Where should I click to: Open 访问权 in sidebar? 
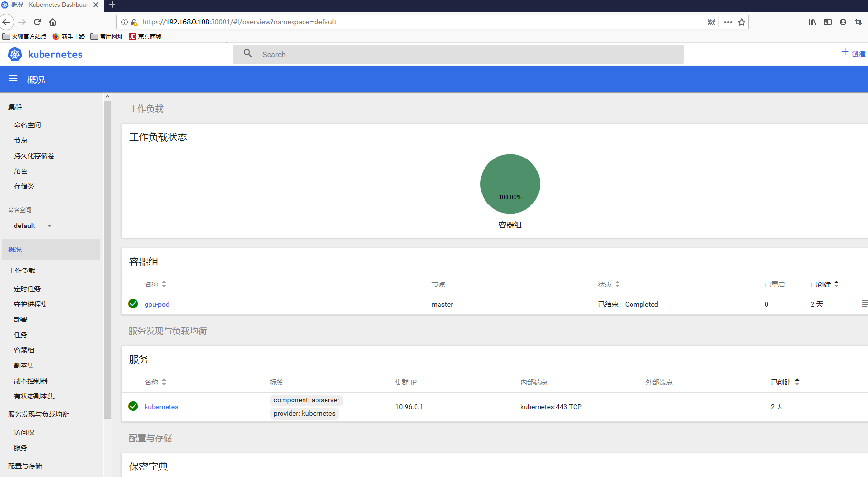point(24,432)
